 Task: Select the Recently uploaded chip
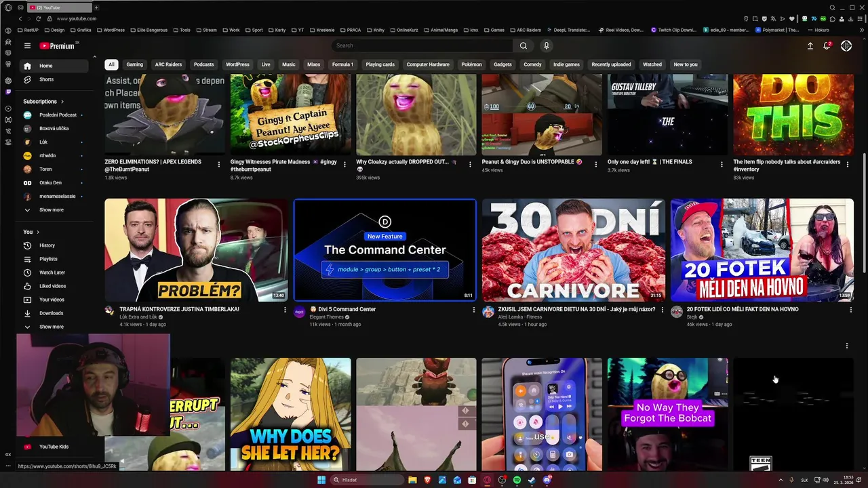coord(611,64)
